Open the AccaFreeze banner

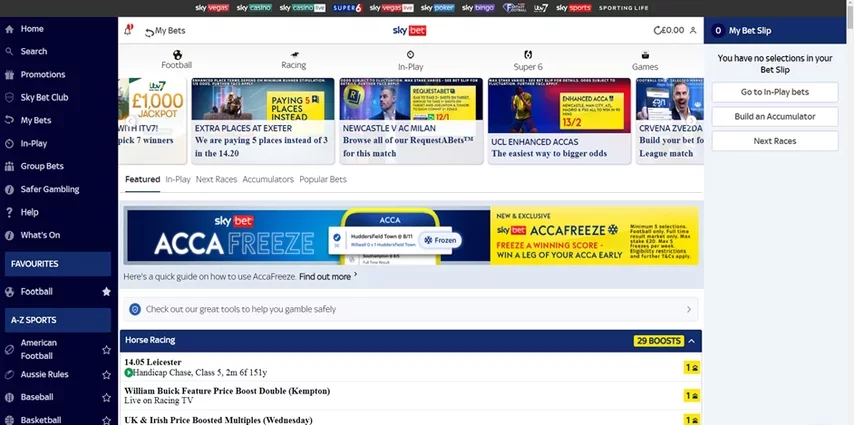coord(412,236)
